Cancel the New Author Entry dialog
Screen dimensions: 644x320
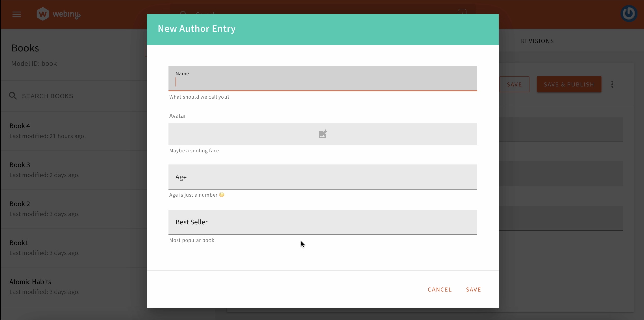point(439,289)
